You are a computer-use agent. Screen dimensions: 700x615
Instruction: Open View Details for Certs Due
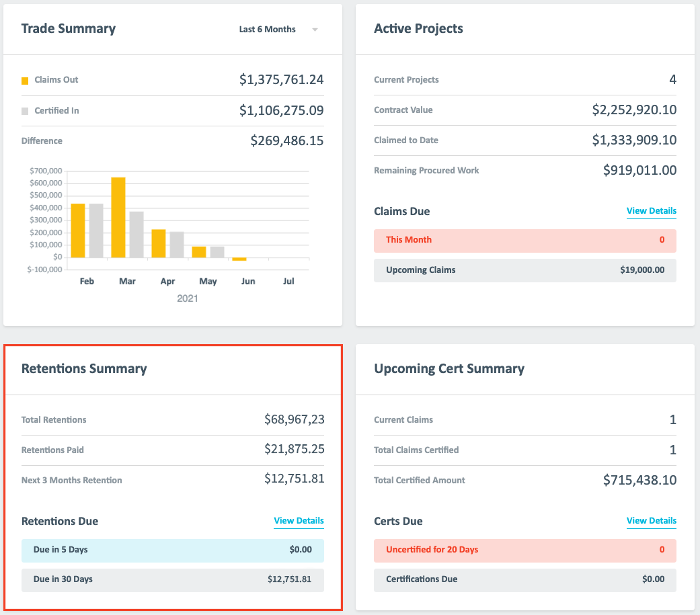click(x=652, y=521)
